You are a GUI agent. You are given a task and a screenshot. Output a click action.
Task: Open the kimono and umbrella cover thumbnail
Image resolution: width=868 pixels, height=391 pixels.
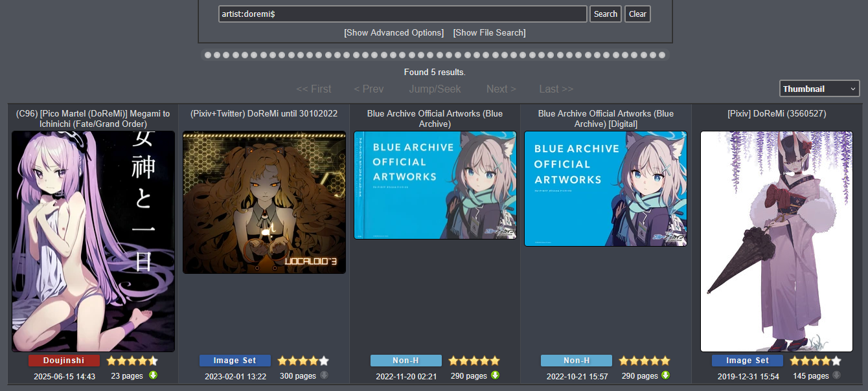coord(777,241)
